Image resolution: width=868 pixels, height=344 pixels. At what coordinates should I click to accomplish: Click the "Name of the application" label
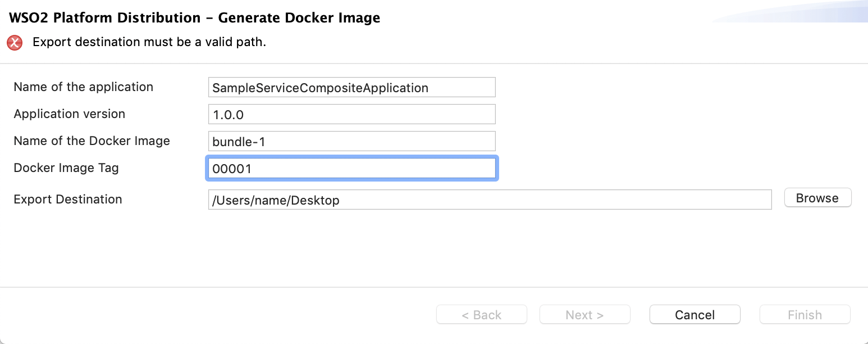pos(83,87)
